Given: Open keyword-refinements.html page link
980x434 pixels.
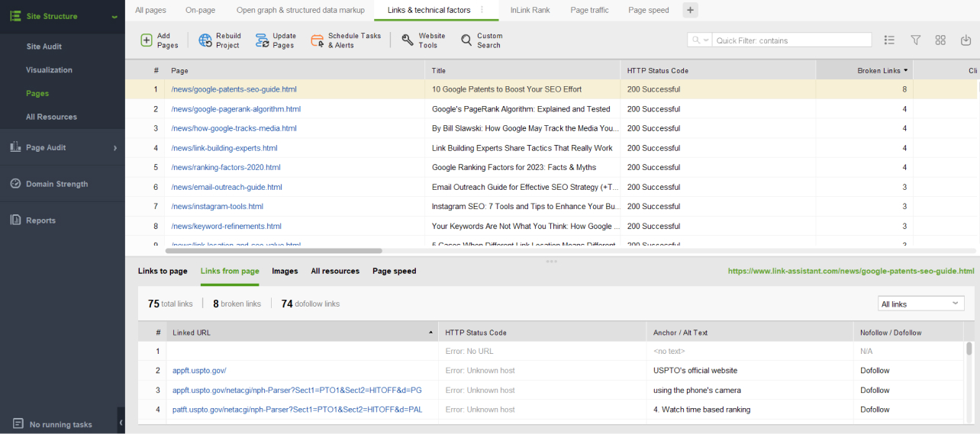Looking at the screenshot, I should [226, 226].
